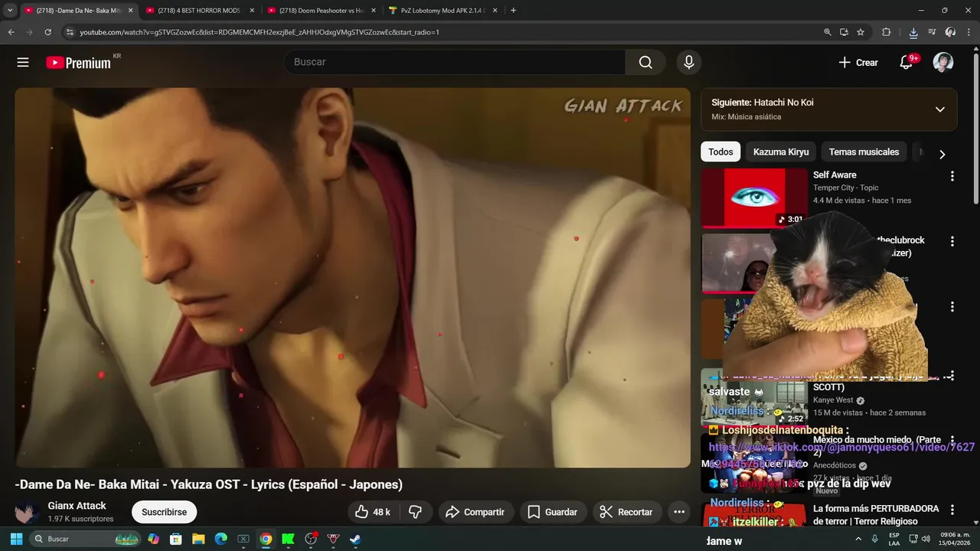Open options menu for the theclubrock video
The height and width of the screenshot is (551, 980).
(952, 241)
